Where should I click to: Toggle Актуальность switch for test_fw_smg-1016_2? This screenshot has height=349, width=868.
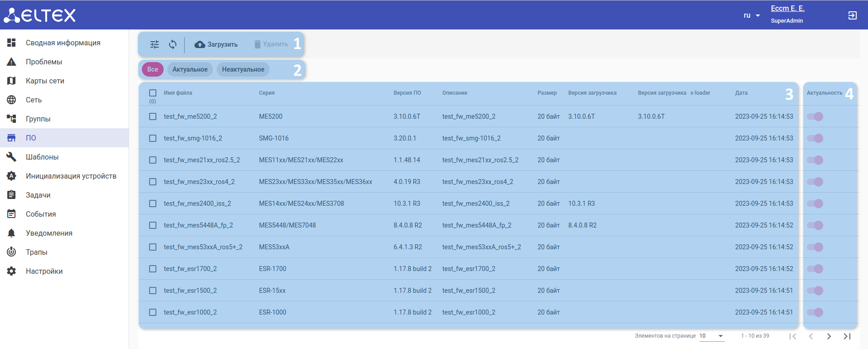815,138
